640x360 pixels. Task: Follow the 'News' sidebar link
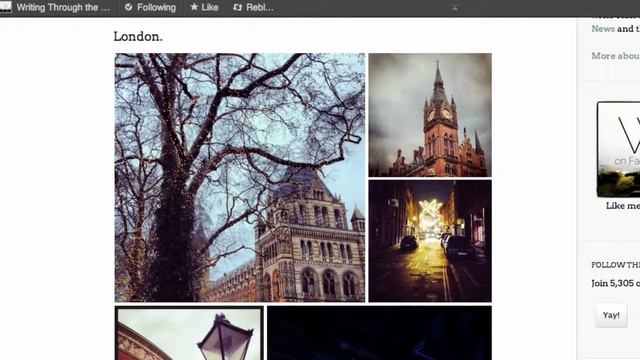click(603, 29)
